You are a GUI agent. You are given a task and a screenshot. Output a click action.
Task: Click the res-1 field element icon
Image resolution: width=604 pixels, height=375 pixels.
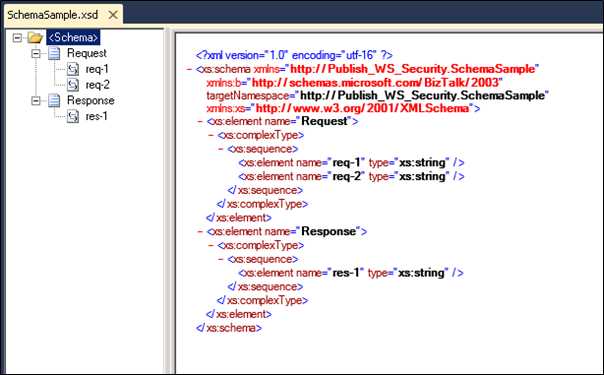click(73, 116)
